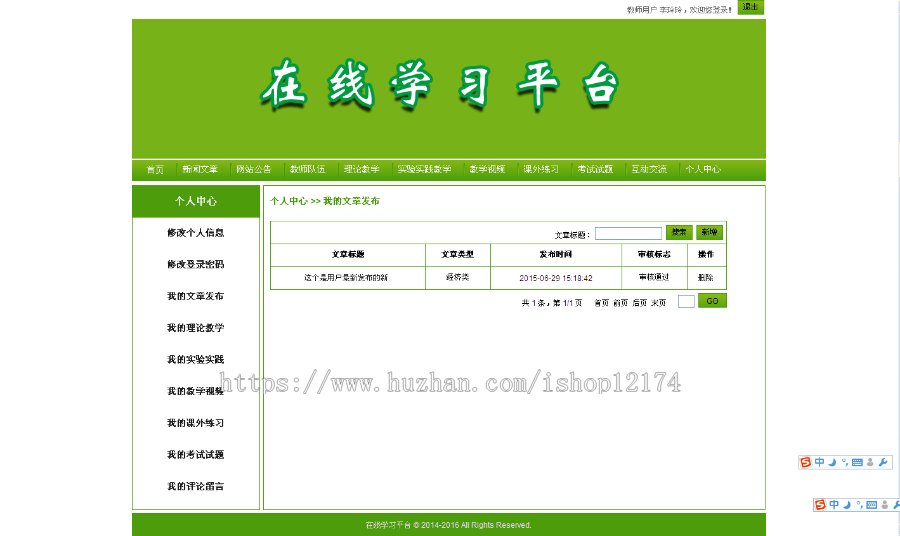Open the 课外练习 navigation item
Viewport: 900px width, 536px height.
coord(541,169)
